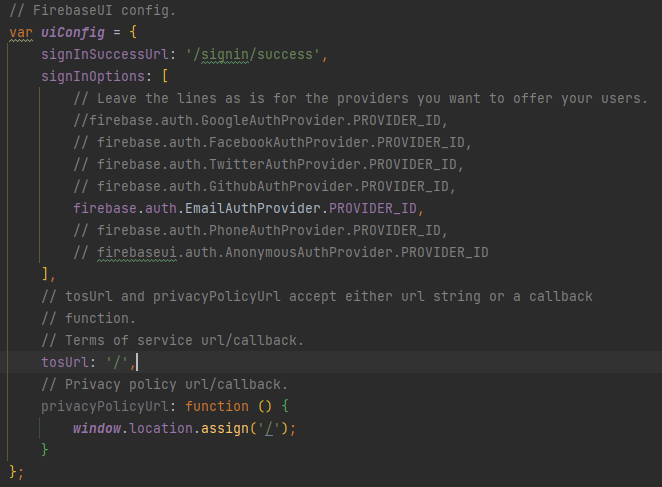Click the commented AnonymousAuthProvider line
Viewport: 662px width, 487px height.
pos(281,252)
